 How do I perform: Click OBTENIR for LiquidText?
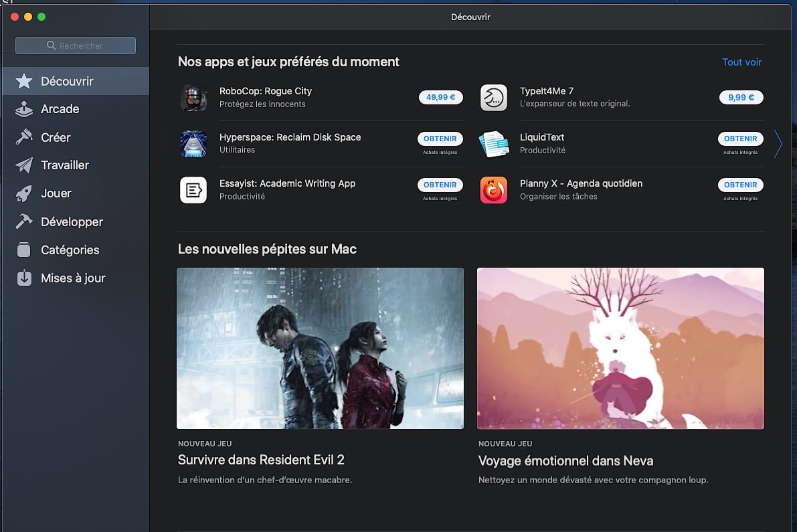[x=741, y=139]
